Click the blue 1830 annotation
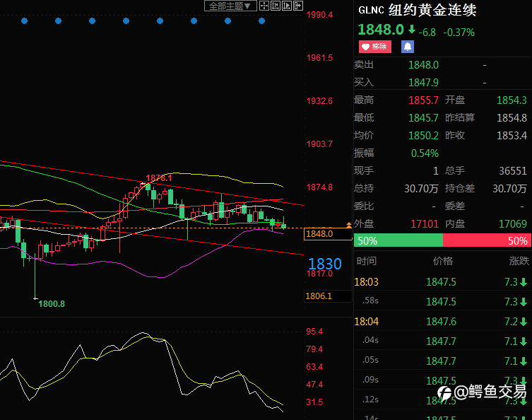The height and width of the screenshot is (420, 532). pos(325,264)
